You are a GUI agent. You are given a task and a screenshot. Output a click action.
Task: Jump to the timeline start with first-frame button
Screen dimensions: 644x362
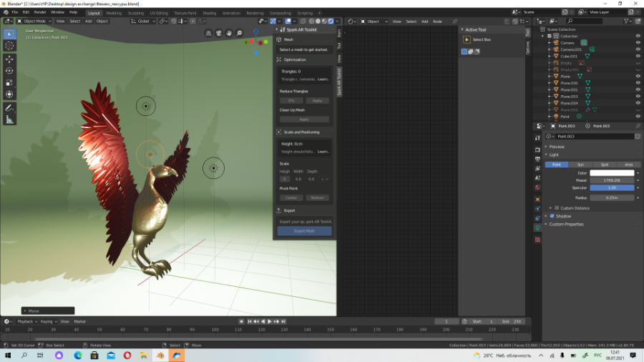[249, 322]
